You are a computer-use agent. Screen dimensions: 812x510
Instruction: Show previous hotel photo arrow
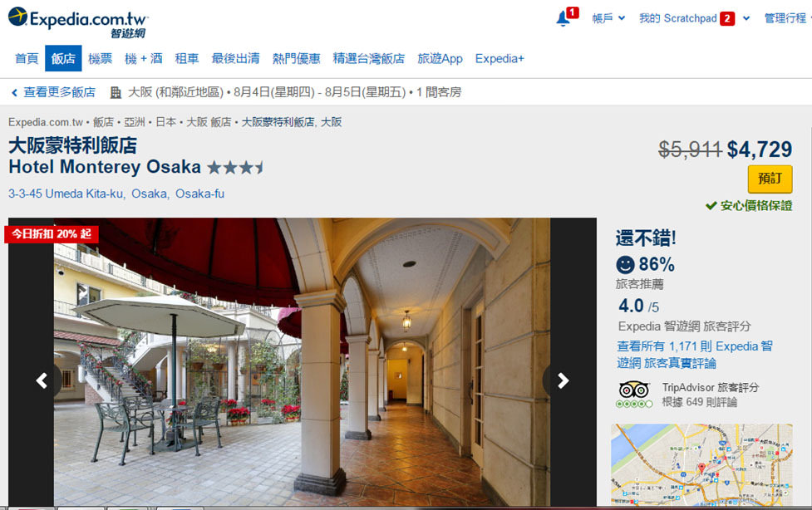click(x=42, y=381)
